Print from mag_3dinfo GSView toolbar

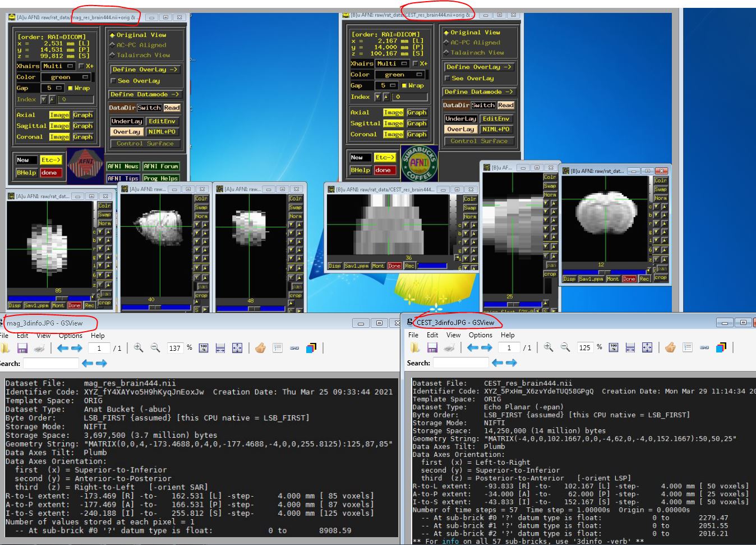point(39,348)
